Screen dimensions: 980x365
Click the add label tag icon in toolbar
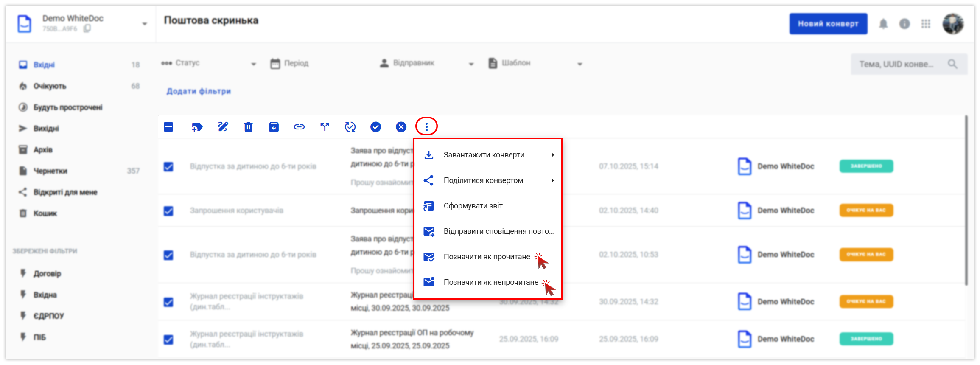197,127
